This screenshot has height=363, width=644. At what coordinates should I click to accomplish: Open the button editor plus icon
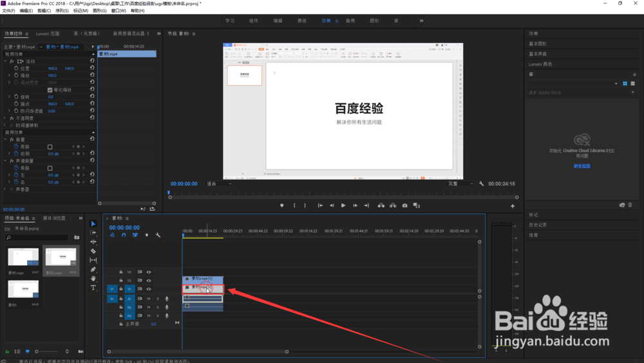pos(513,206)
